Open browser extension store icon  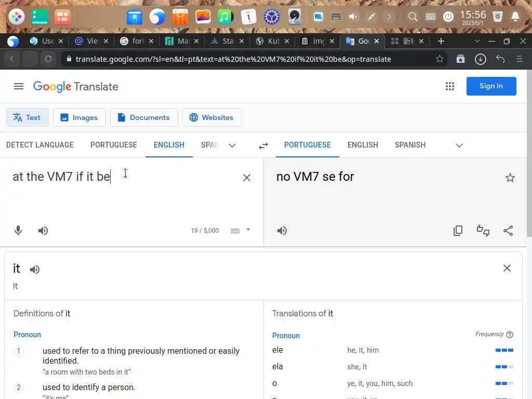point(460,59)
